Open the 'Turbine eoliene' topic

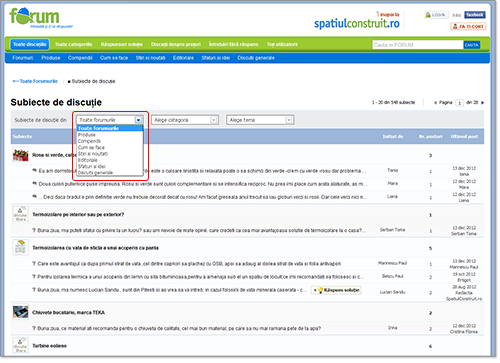pos(49,346)
